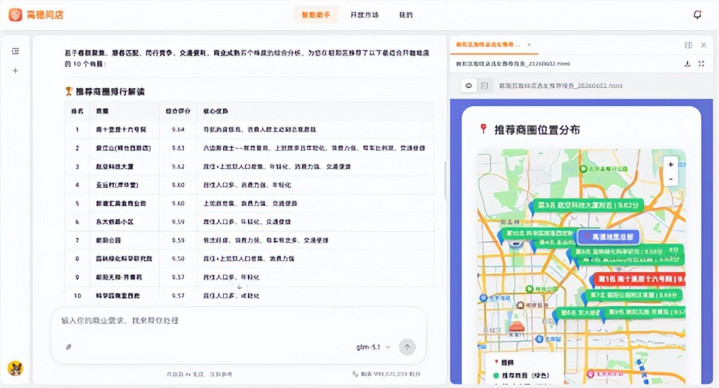The image size is (719, 388).
Task: Select the 第10名 green map marker
Action: [537, 233]
